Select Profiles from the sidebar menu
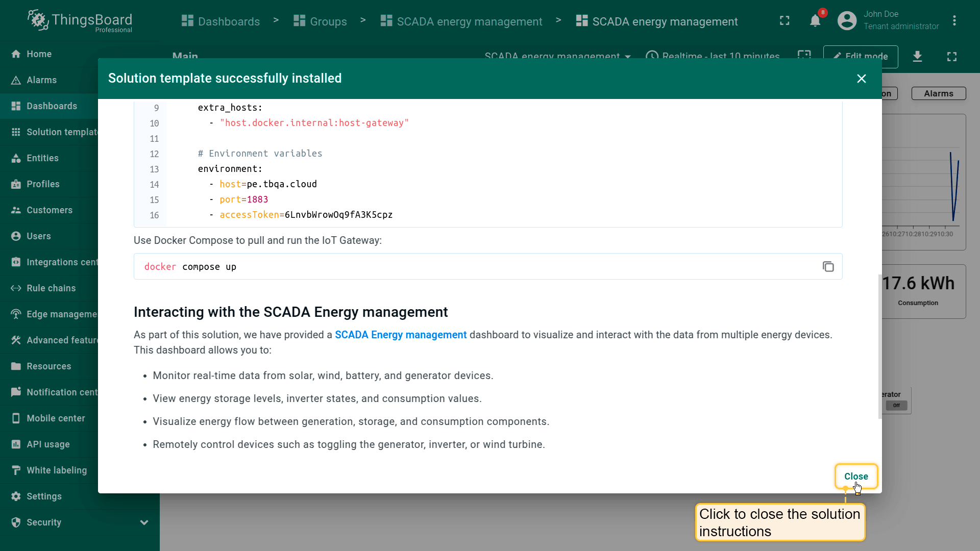This screenshot has width=980, height=551. click(x=43, y=184)
